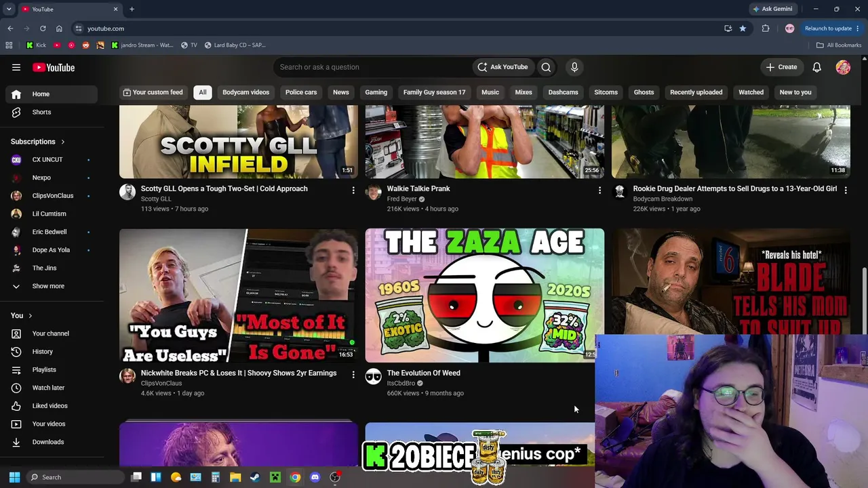This screenshot has height=488, width=868.
Task: Click the youtube.com address bar
Action: tap(400, 28)
